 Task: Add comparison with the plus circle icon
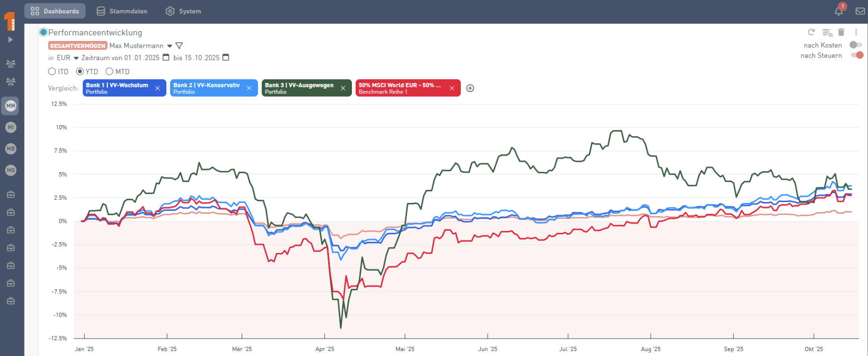tap(470, 88)
